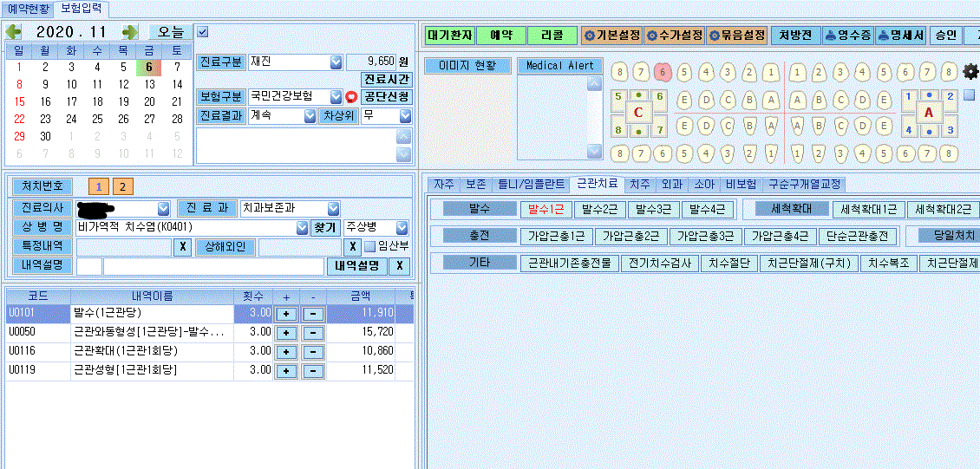
Task: Click red circle icon beside 보험구분 dropdown
Action: [x=351, y=97]
